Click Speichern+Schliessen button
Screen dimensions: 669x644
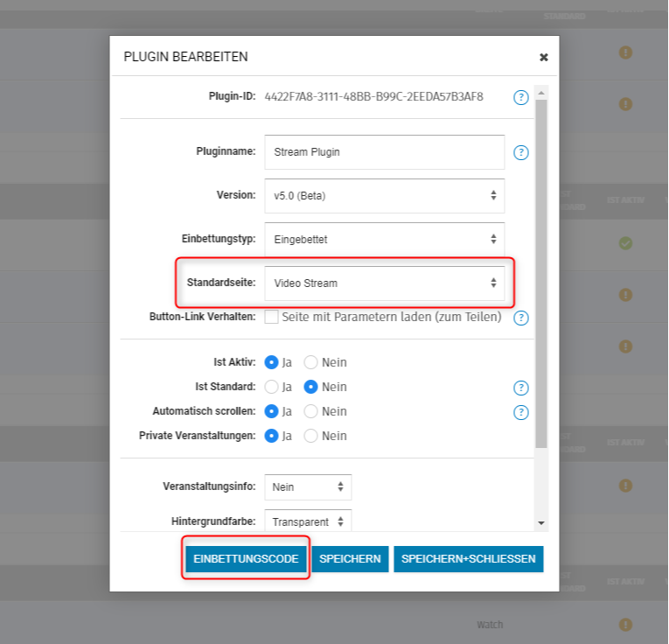[468, 559]
